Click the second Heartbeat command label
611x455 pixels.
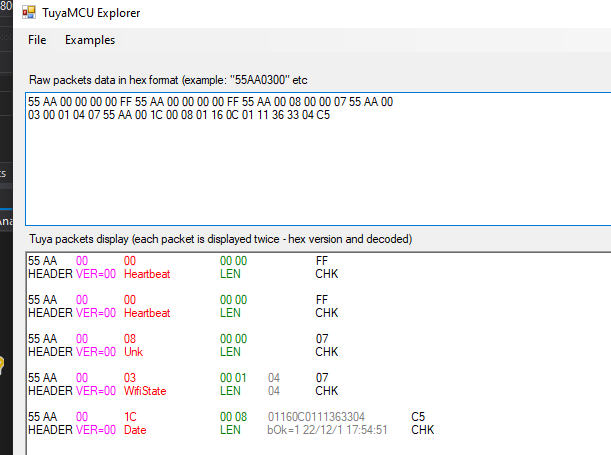click(147, 313)
